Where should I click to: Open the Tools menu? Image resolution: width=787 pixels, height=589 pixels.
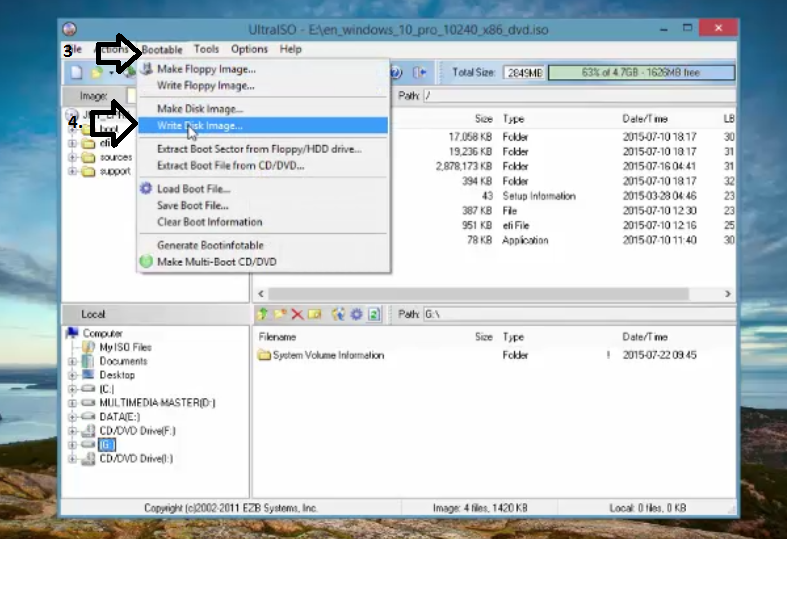point(206,49)
